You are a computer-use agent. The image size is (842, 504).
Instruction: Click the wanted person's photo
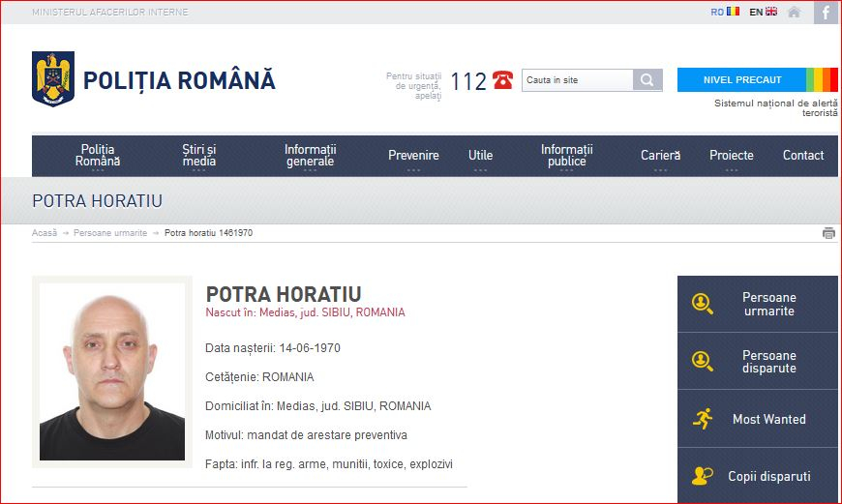pyautogui.click(x=112, y=371)
